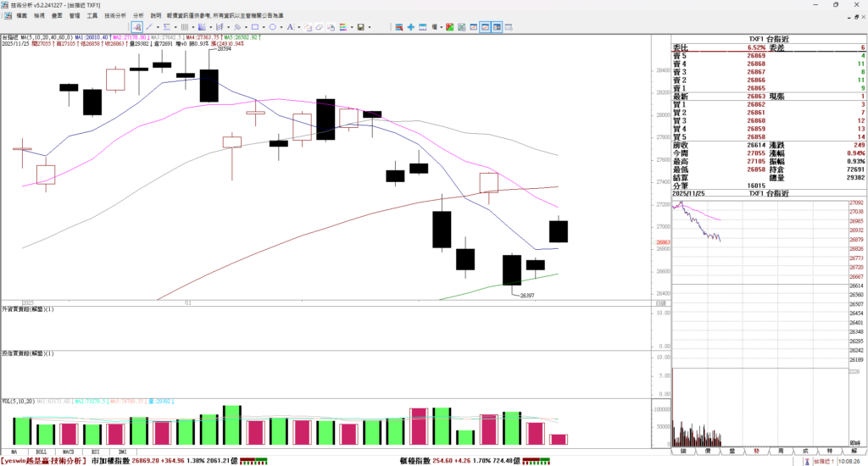
Task: Switch to the MACD indicator tab
Action: pos(69,452)
